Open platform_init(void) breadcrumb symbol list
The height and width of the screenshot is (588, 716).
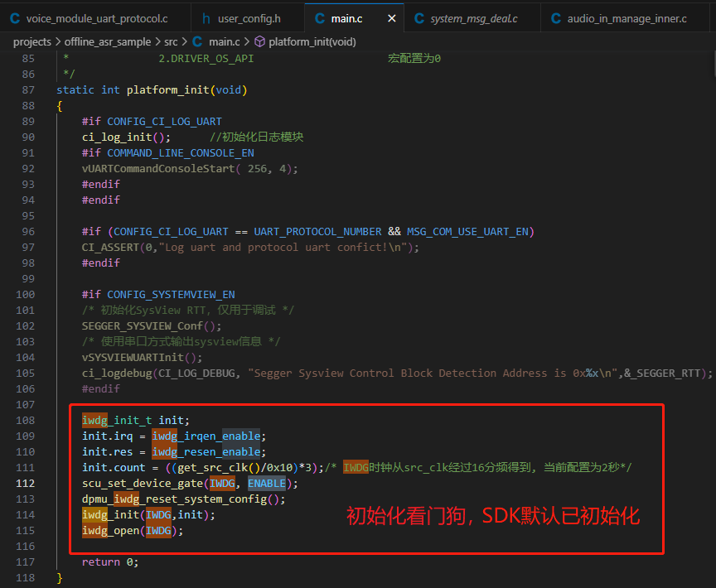[x=312, y=41]
